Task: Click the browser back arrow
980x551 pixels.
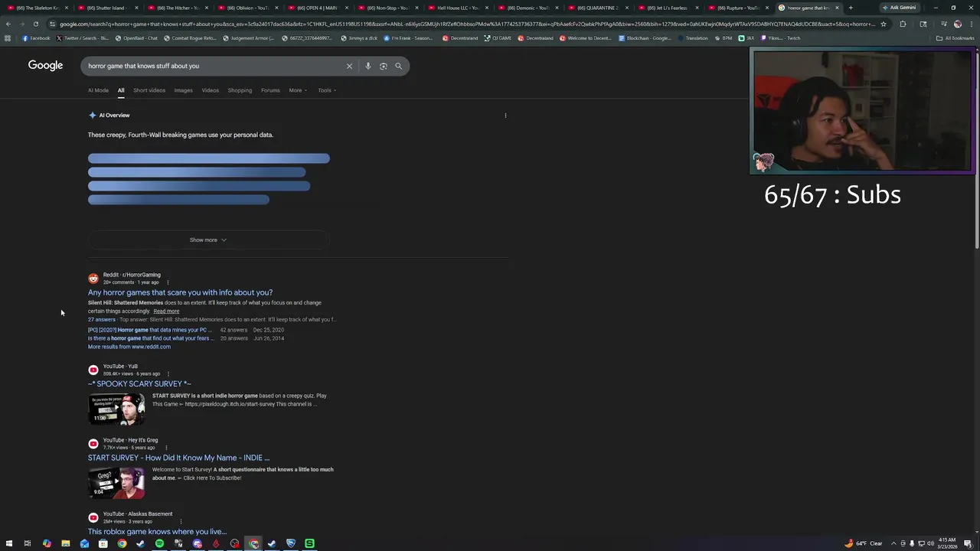Action: coord(8,24)
